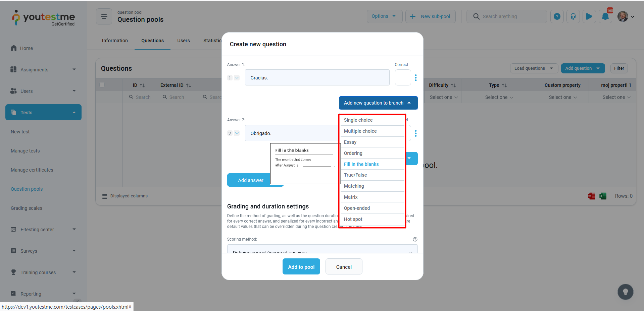Click the Users people icon in sidebar

13,91
